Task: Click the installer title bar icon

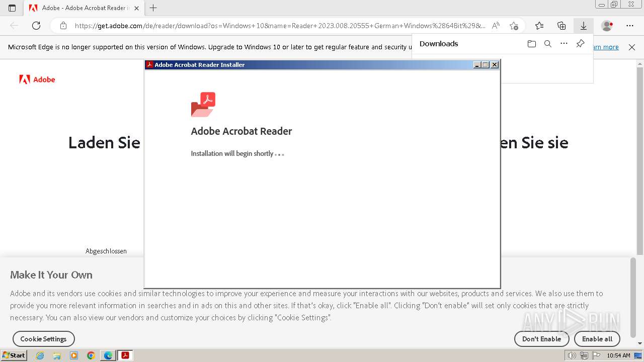Action: tap(149, 65)
